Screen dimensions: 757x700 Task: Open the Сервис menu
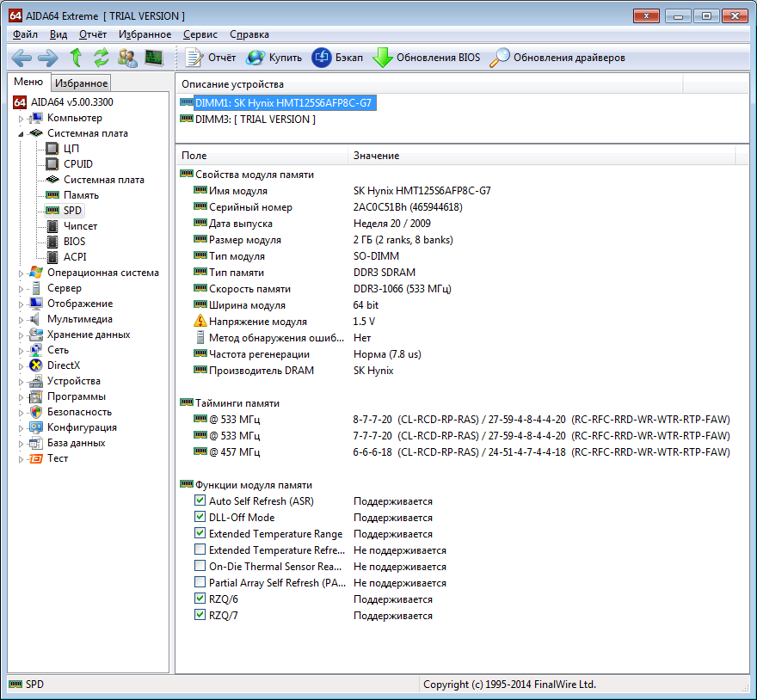tap(200, 34)
